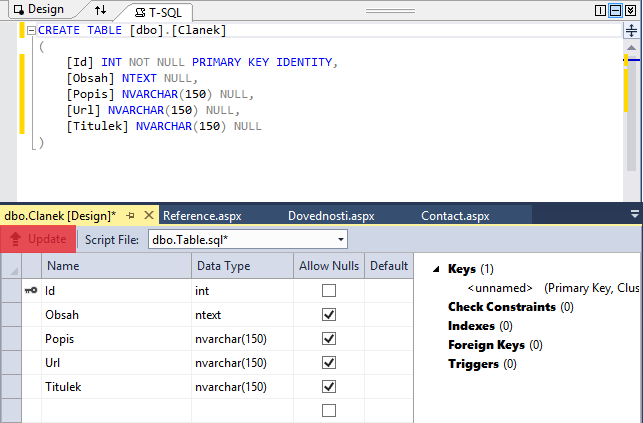Click the grid select-all corner cell
Viewport: 643px width, 423px height.
point(11,266)
